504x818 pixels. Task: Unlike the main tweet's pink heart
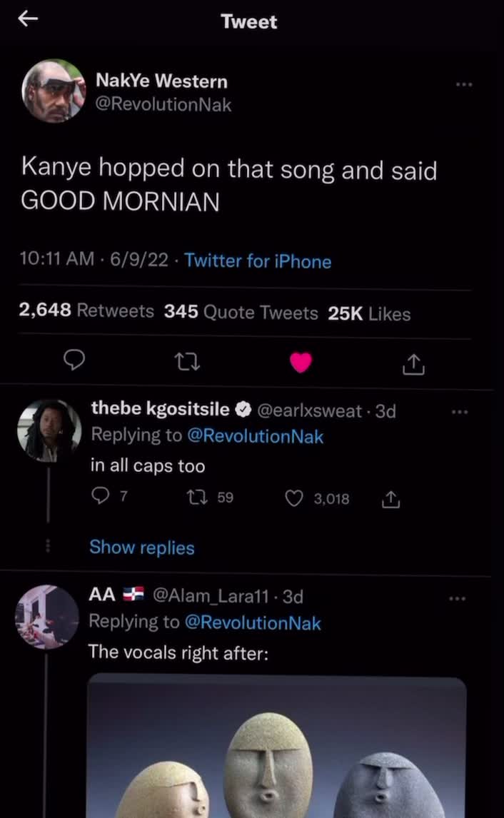click(x=301, y=363)
